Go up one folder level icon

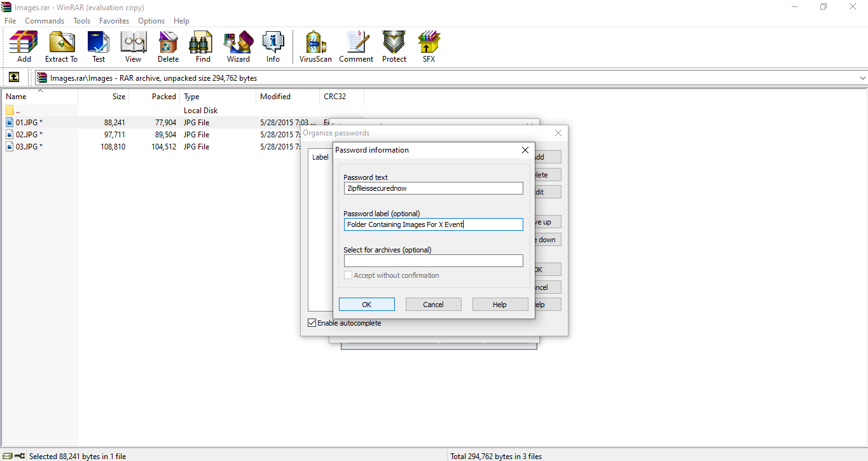[x=14, y=78]
